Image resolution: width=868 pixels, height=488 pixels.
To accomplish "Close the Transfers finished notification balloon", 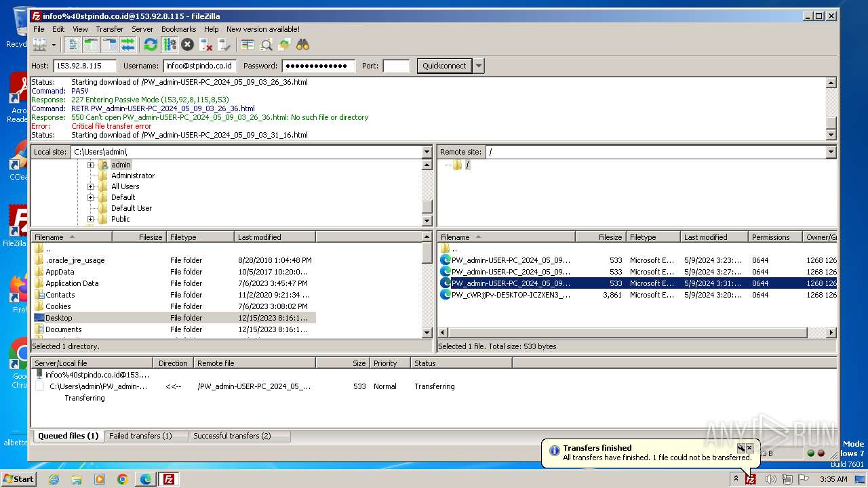I will coord(749,448).
